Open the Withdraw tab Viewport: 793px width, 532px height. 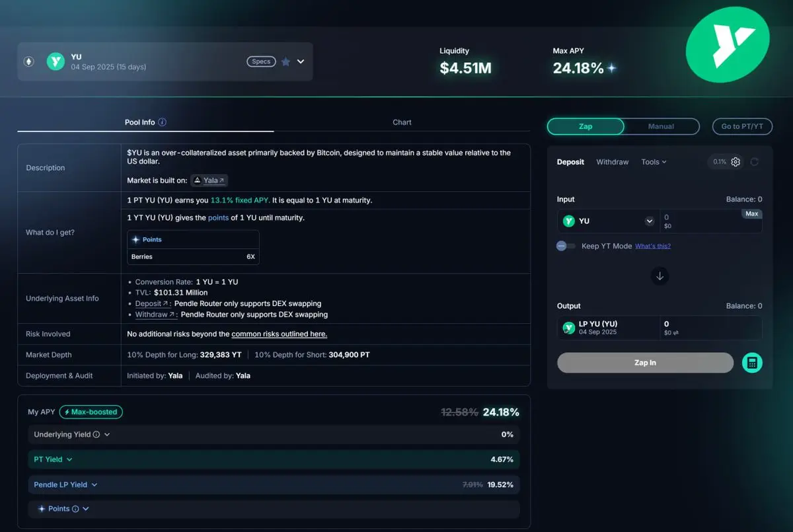click(x=613, y=162)
